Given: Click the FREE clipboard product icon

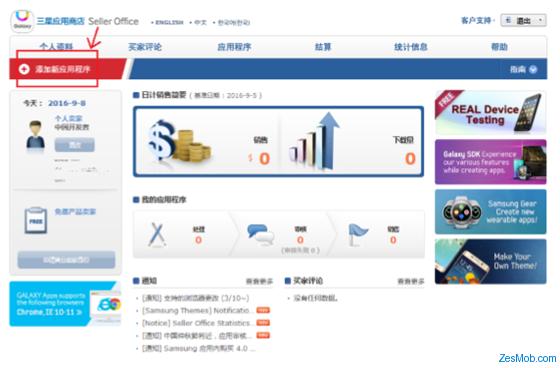Looking at the screenshot, I should click(x=36, y=220).
